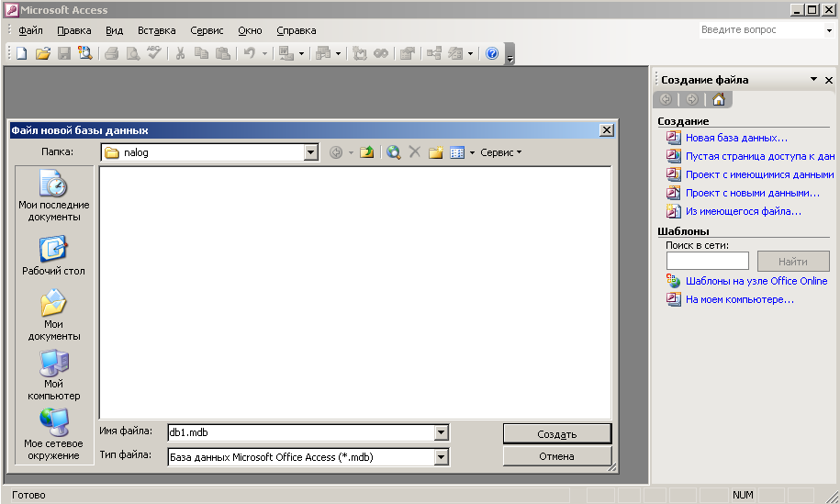840x504 pixels.
Task: Click the Save diskette toolbar icon
Action: [64, 53]
